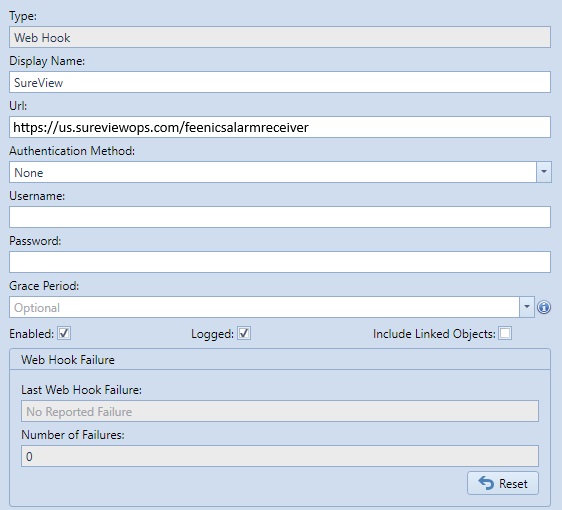
Task: Expand the Grace Period dropdown arrow
Action: 527,307
